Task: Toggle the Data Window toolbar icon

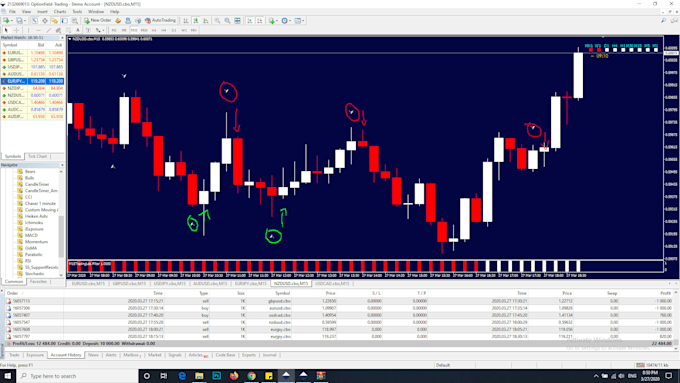Action: click(45, 20)
